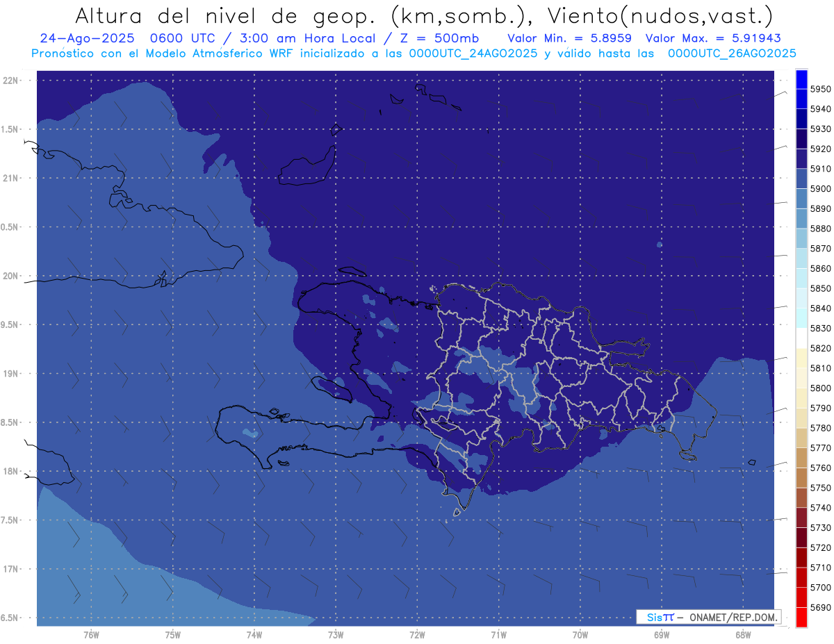
Task: Select the colorbar swatch between 5900 and 5910
Action: coord(801,179)
